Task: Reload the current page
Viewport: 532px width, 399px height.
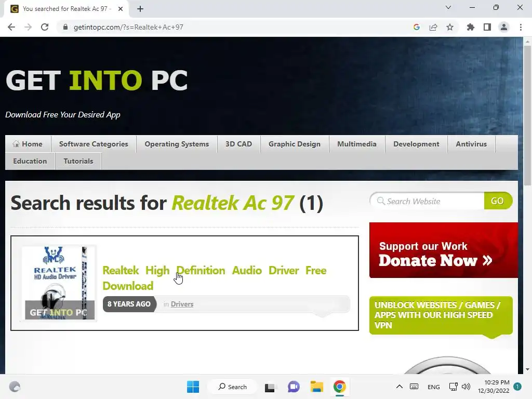Action: (x=45, y=27)
